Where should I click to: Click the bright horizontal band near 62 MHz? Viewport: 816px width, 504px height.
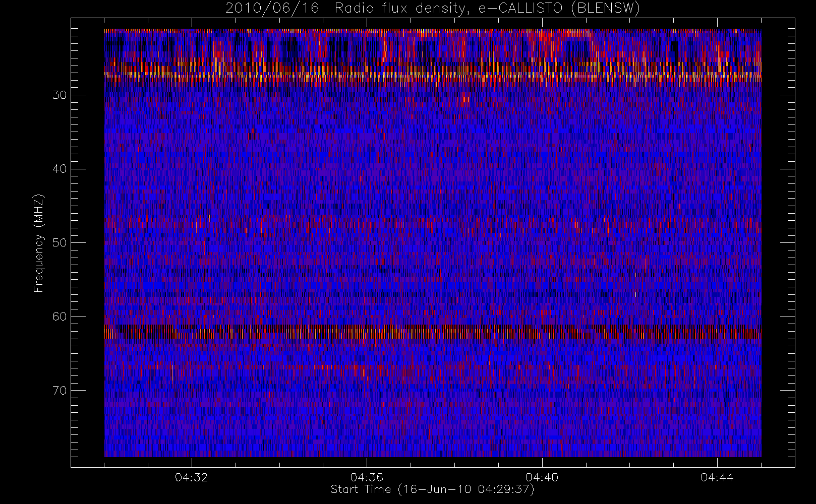coord(433,332)
